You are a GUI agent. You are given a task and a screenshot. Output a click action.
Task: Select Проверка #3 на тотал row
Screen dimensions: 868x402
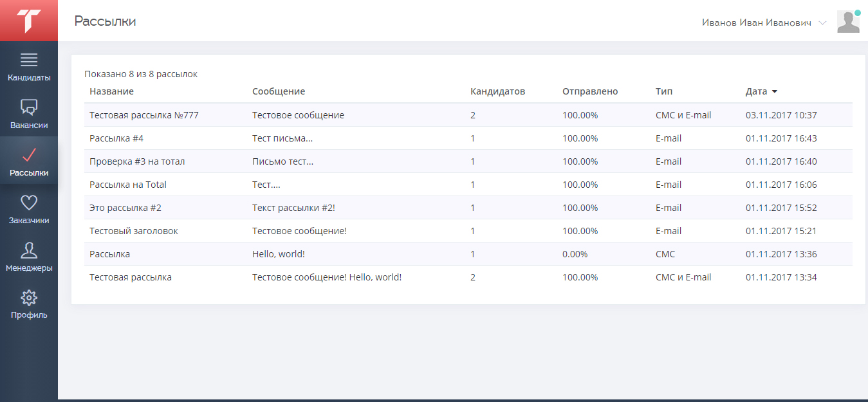pos(137,161)
